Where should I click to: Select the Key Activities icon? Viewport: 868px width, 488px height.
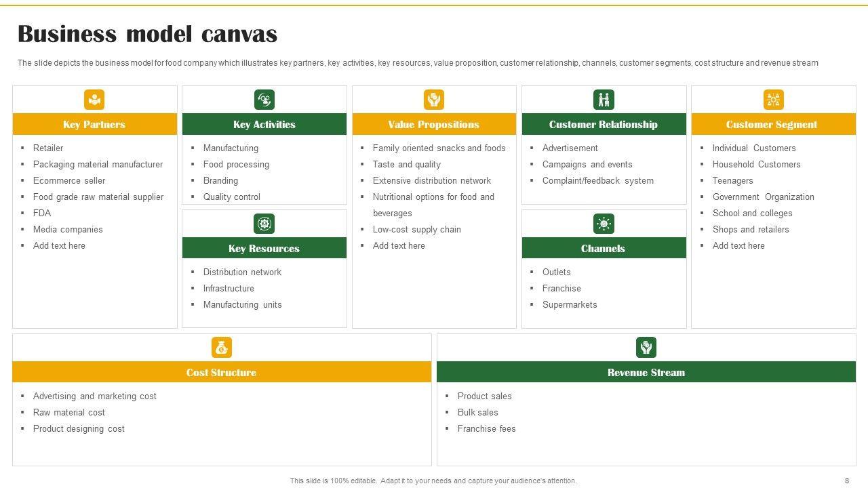click(x=264, y=100)
